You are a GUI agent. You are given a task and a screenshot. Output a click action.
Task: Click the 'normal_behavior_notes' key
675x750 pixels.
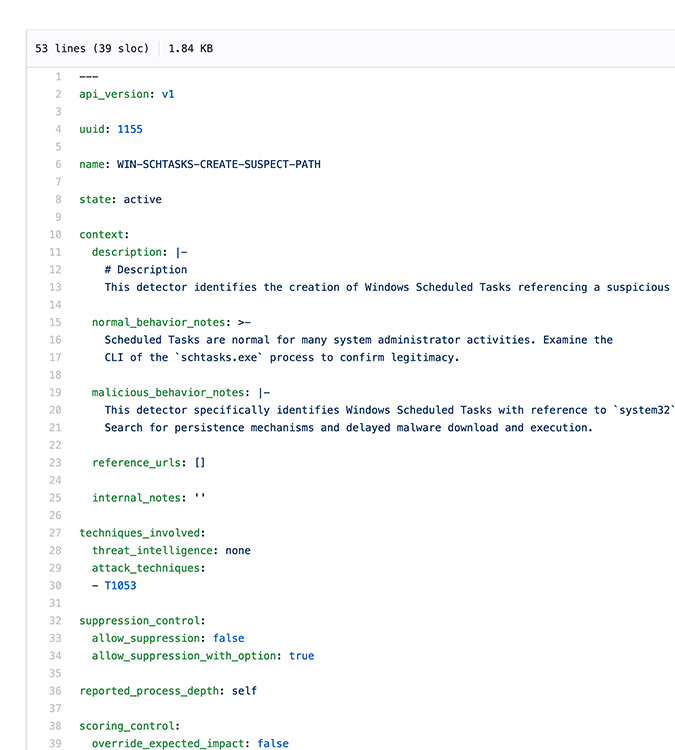pyautogui.click(x=161, y=322)
